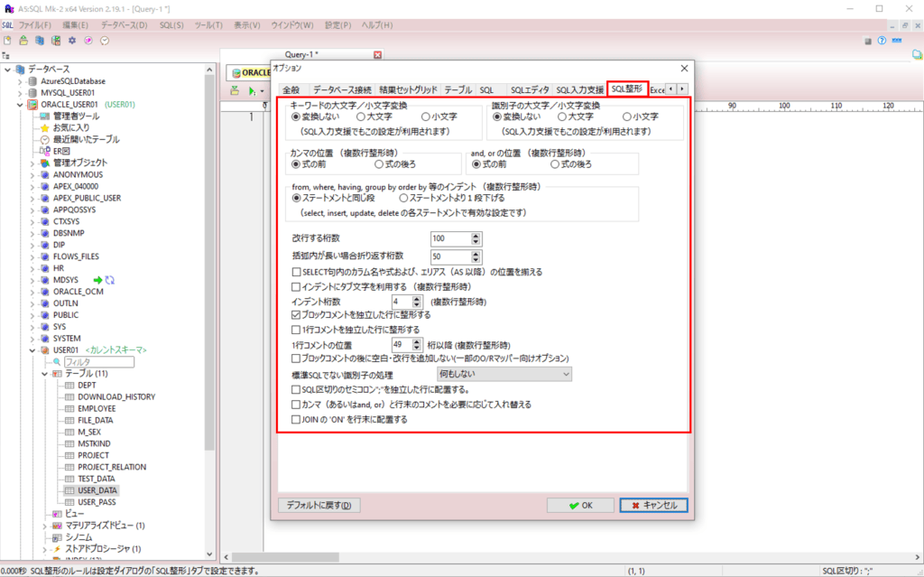Check the インデントにタブ文字を利用する option
The image size is (924, 577).
pos(294,288)
